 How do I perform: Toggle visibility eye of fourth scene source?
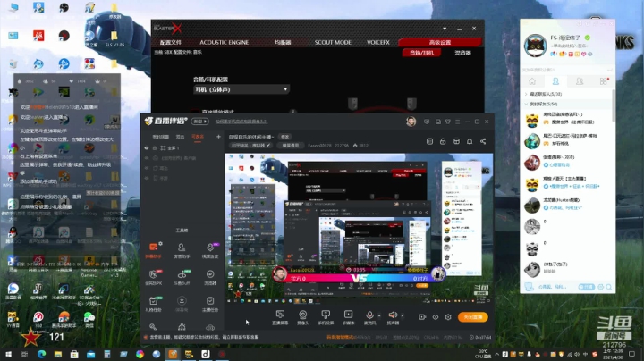pyautogui.click(x=146, y=178)
